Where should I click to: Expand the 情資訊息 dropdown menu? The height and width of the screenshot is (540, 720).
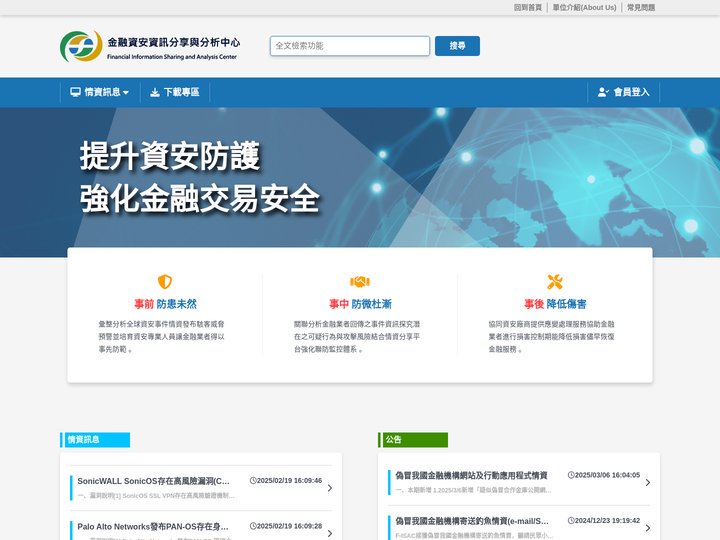(x=100, y=92)
